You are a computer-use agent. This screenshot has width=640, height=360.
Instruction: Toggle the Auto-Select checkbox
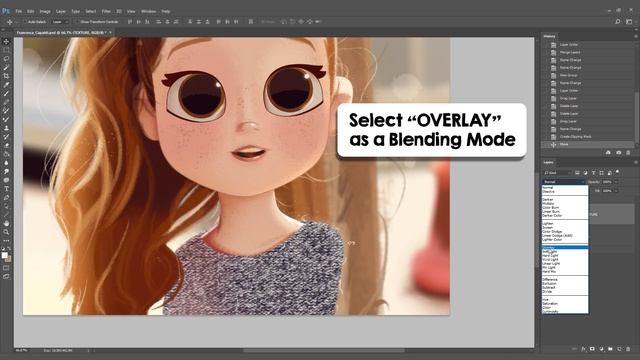coord(24,22)
